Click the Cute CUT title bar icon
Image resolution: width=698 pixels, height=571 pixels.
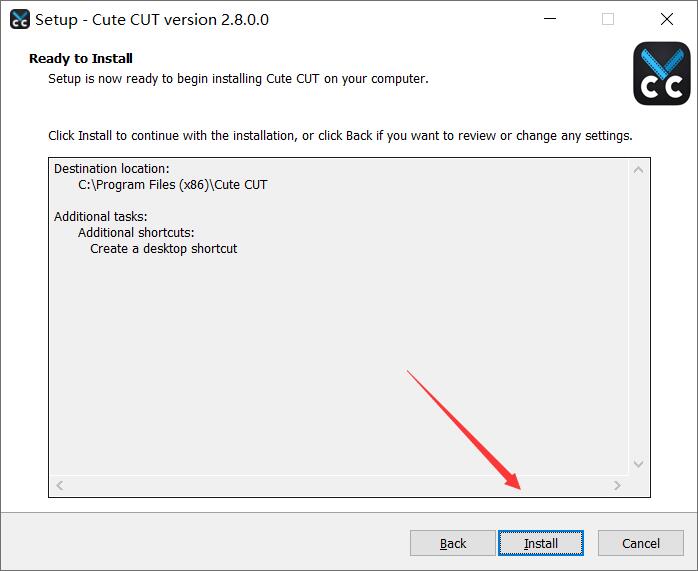(19, 19)
